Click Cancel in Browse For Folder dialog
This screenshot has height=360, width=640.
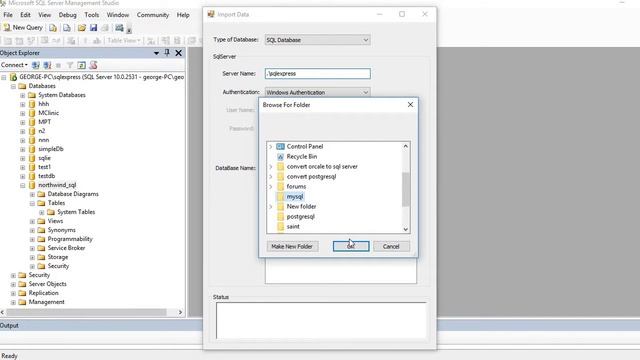391,246
